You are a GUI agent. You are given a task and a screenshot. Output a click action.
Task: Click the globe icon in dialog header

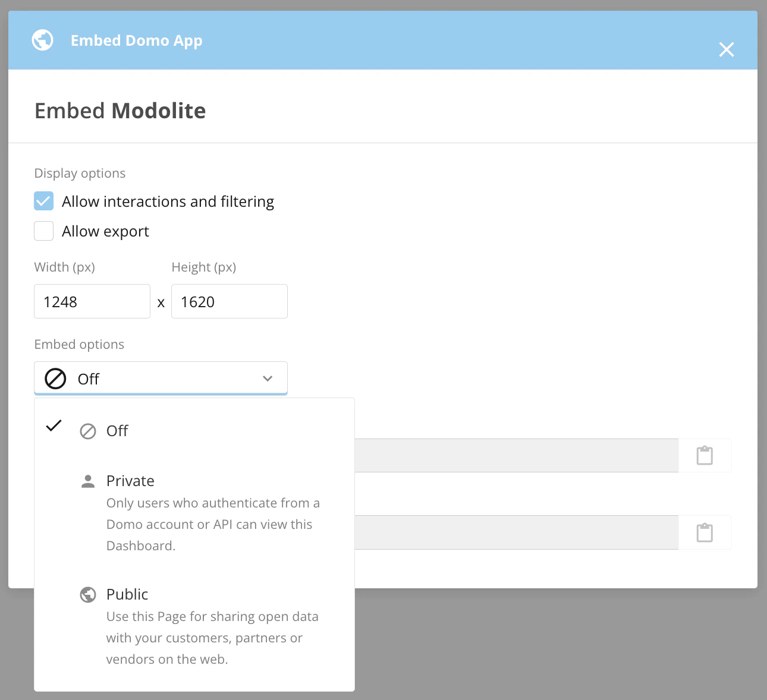pyautogui.click(x=43, y=40)
